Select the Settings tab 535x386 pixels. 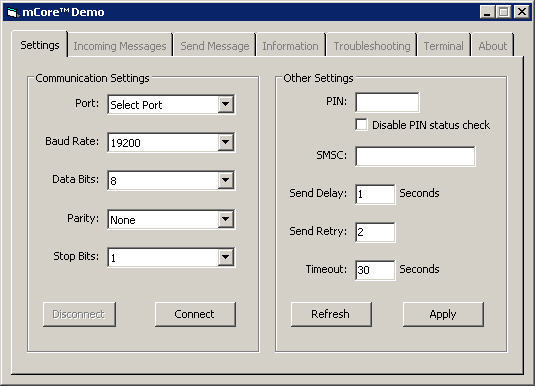click(x=40, y=45)
